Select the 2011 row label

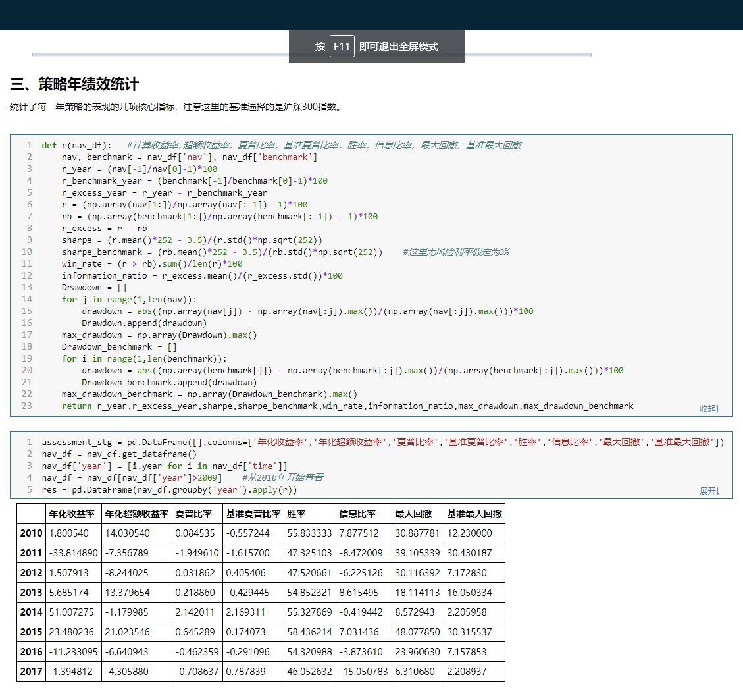pos(32,553)
